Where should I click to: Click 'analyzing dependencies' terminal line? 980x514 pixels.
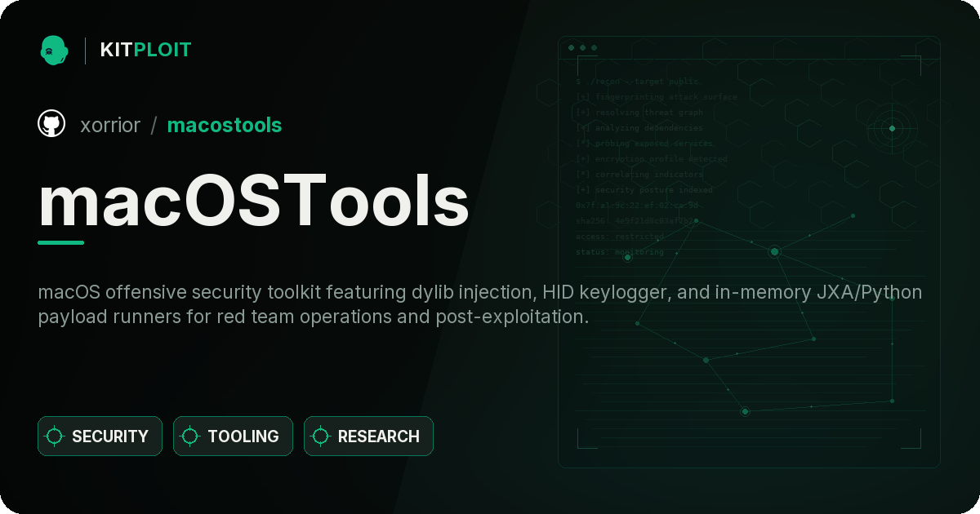pyautogui.click(x=639, y=128)
